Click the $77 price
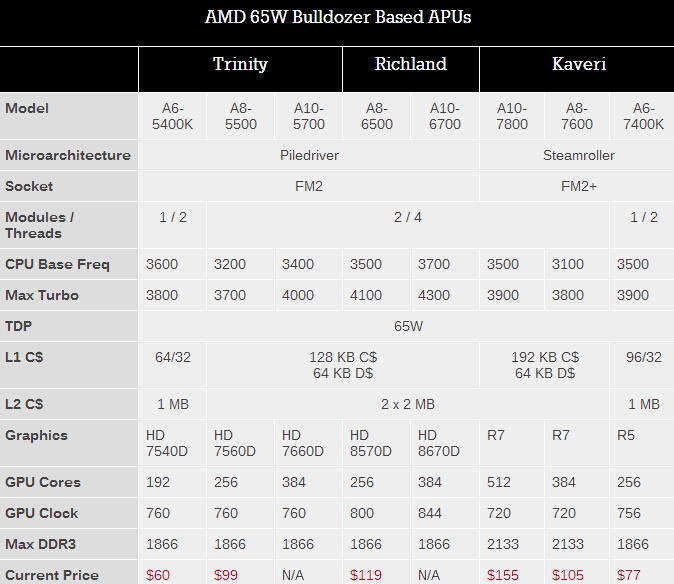674x584 pixels. 628,575
